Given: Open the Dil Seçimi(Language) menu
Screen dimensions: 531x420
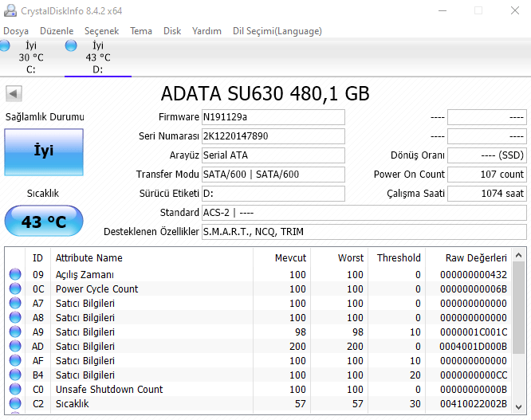Looking at the screenshot, I should click(277, 31).
